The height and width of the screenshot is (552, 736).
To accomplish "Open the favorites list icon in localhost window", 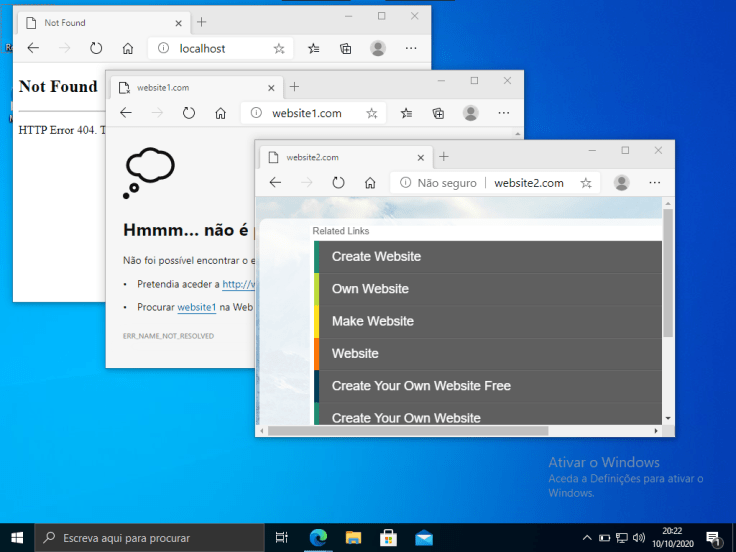I will pos(314,48).
